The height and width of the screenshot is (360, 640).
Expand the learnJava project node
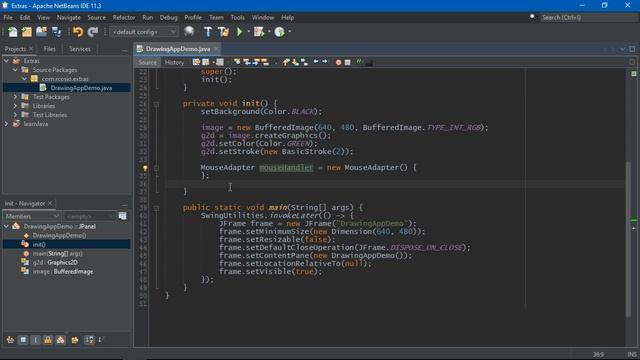click(6, 124)
